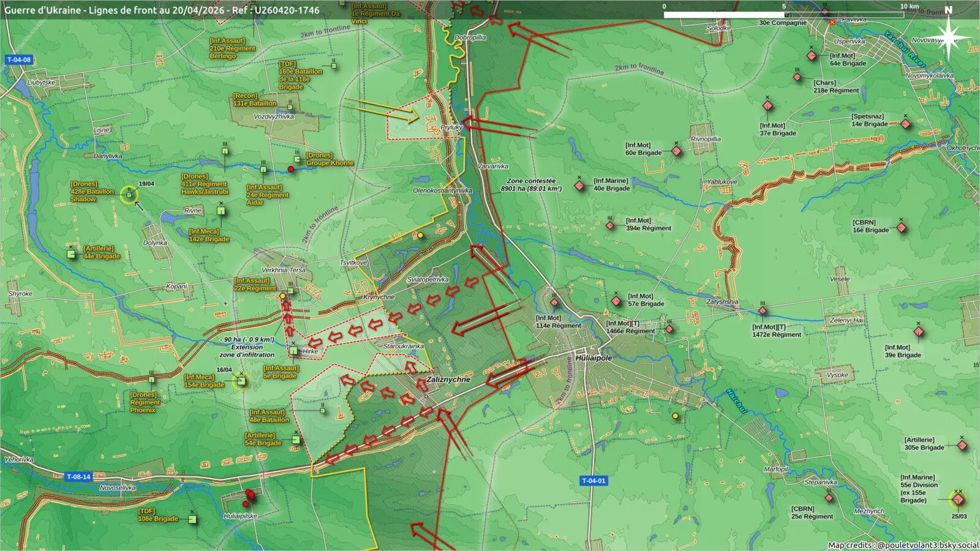
Task: Select the 14e Brigade Spetsnaz marker
Action: coord(906,124)
